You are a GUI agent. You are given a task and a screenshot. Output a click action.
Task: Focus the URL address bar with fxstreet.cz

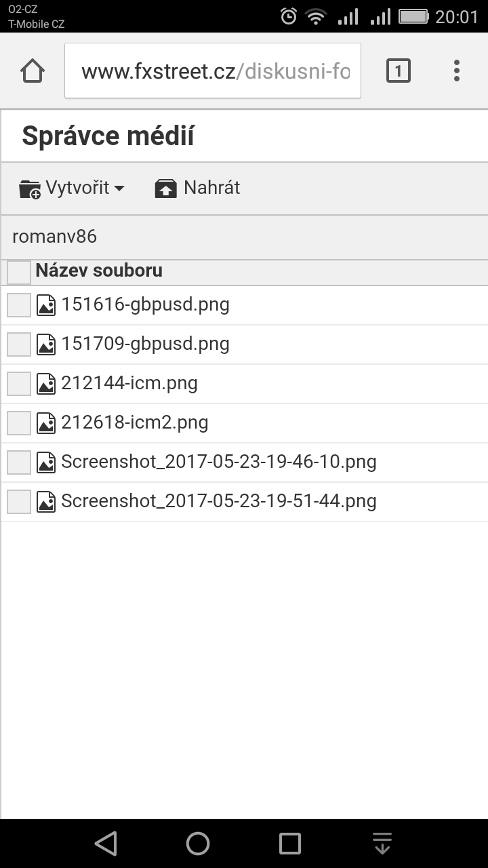(x=213, y=71)
